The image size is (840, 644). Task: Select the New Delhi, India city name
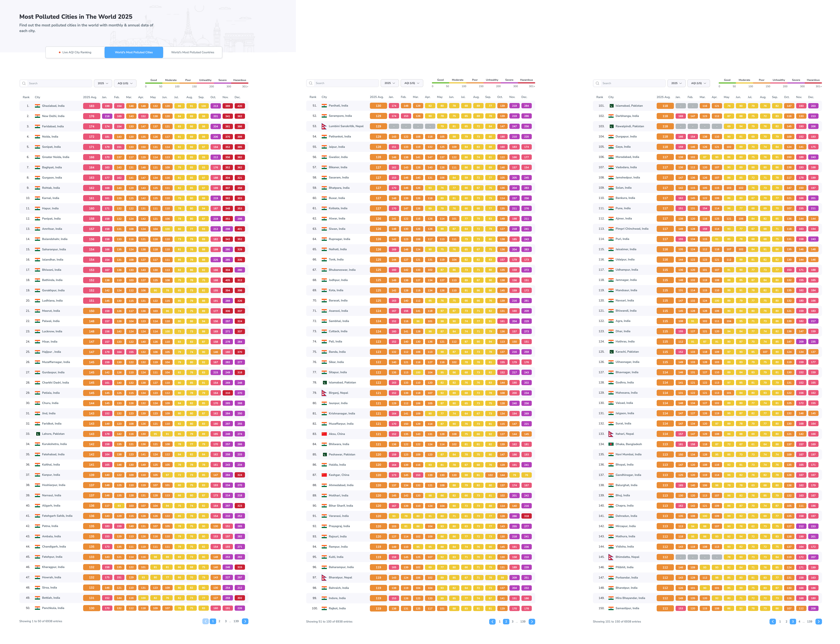pyautogui.click(x=53, y=116)
